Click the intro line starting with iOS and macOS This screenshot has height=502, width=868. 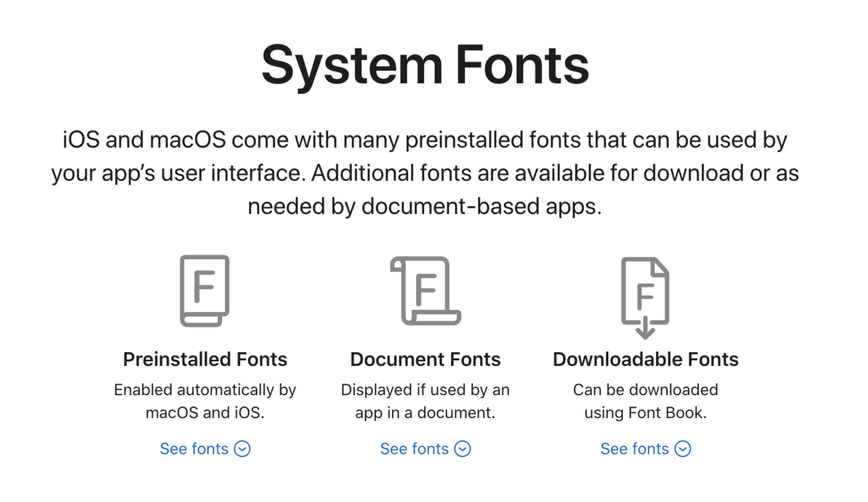(425, 140)
